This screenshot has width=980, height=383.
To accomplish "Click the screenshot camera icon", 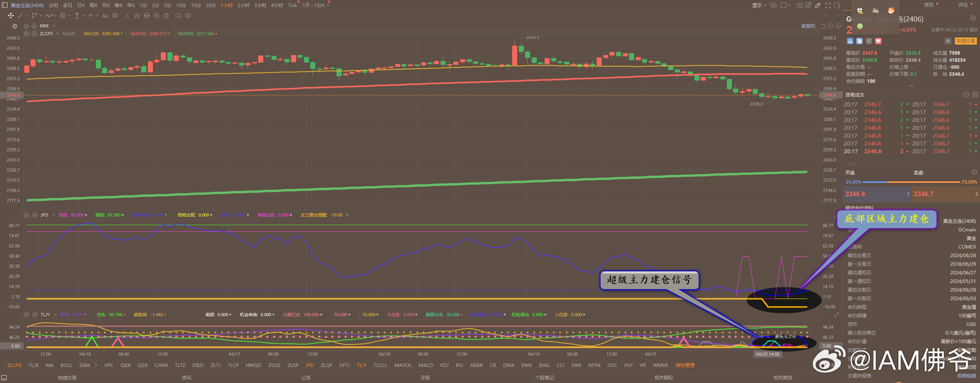I will (800, 5).
